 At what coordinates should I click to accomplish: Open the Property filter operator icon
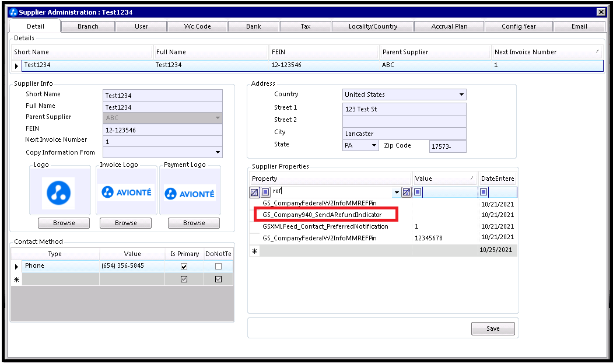[265, 192]
